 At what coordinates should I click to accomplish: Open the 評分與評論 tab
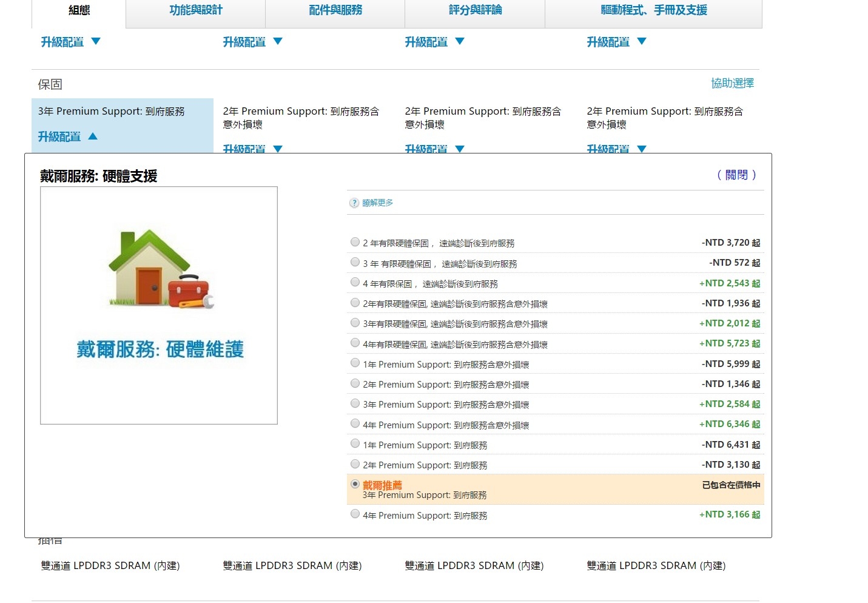pos(475,10)
